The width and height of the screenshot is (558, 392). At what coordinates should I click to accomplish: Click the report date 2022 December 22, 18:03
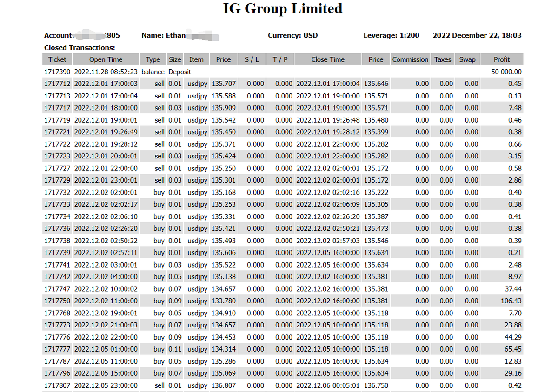coord(477,35)
